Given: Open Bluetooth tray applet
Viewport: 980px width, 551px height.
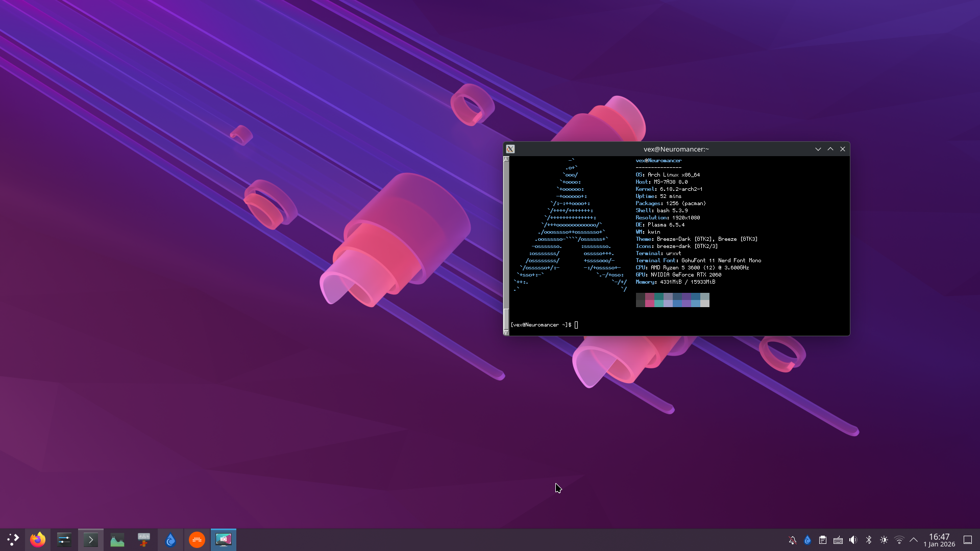Looking at the screenshot, I should pos(869,540).
